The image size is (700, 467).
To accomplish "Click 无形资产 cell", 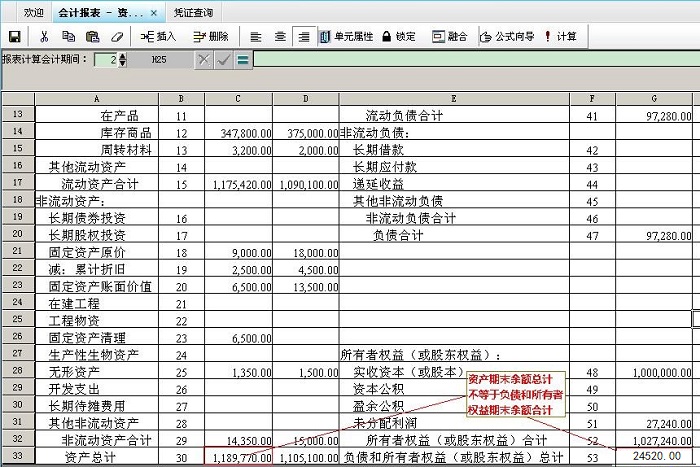I will [97, 372].
